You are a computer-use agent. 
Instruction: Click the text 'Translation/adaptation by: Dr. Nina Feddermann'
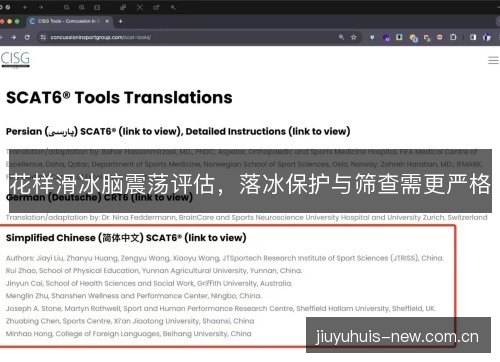pyautogui.click(x=91, y=217)
